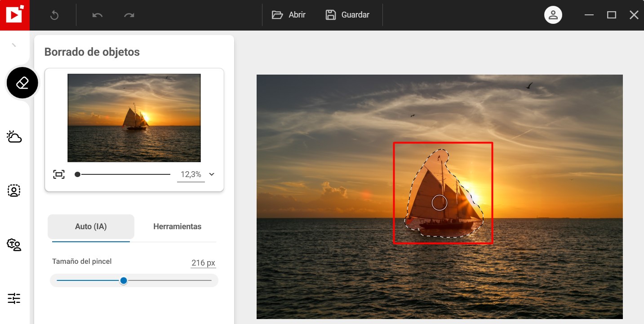644x324 pixels.
Task: Undo the last action
Action: (98, 15)
